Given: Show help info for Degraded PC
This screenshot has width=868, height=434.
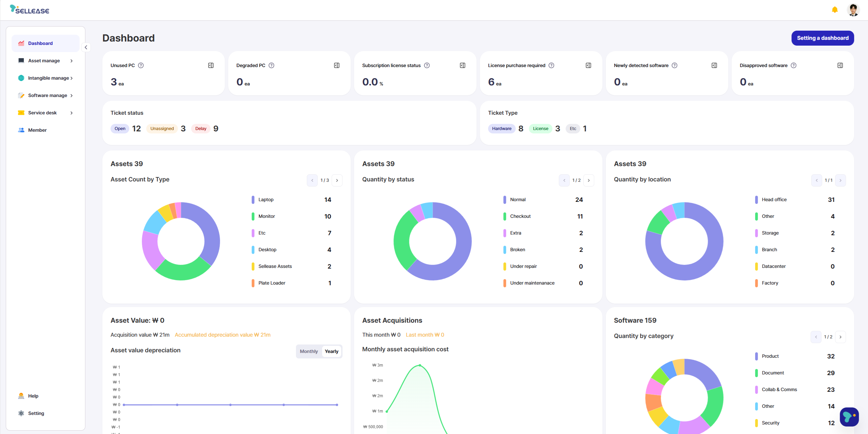Looking at the screenshot, I should pyautogui.click(x=271, y=65).
